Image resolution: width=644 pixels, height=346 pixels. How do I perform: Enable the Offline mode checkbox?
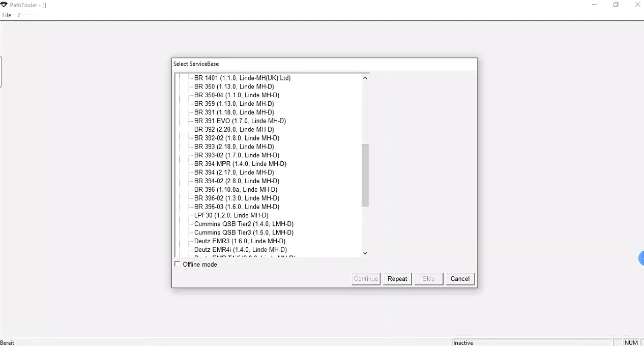click(x=178, y=264)
